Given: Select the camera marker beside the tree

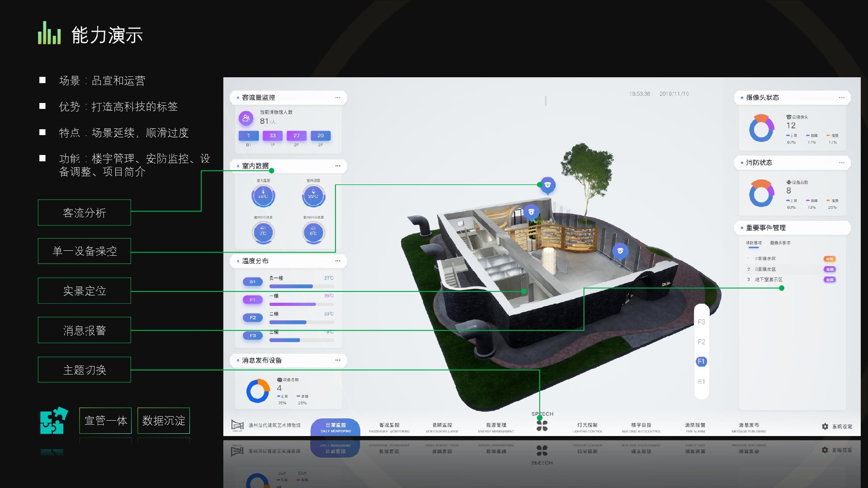Looking at the screenshot, I should coord(547,185).
